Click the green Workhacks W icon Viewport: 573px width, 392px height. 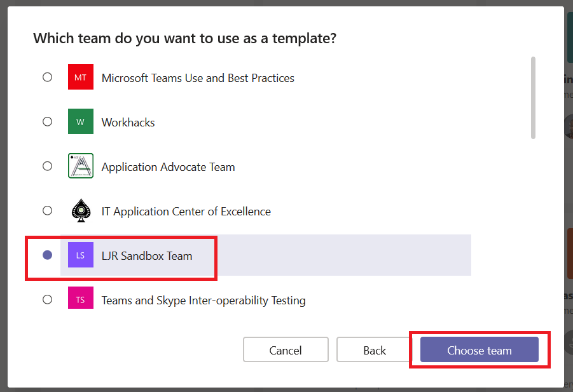(80, 121)
